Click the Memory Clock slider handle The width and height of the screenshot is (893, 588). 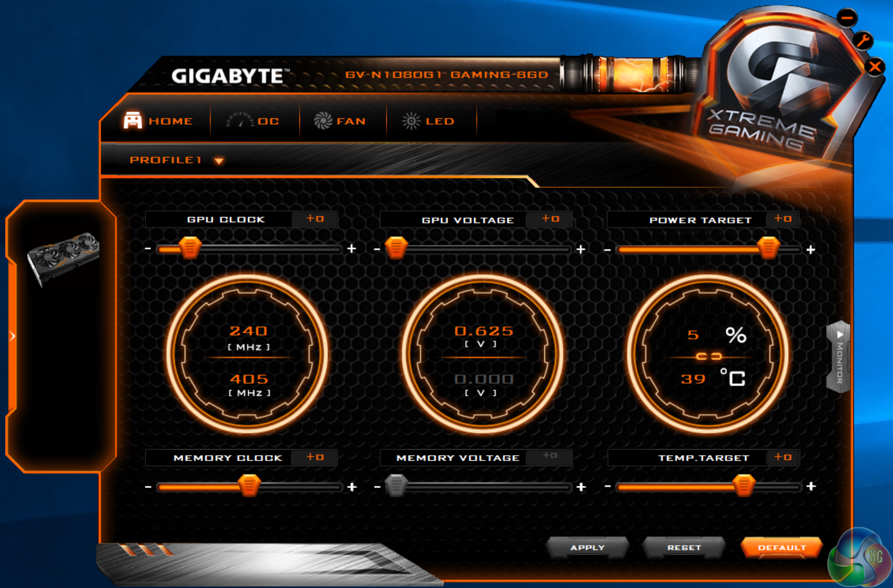click(x=249, y=485)
